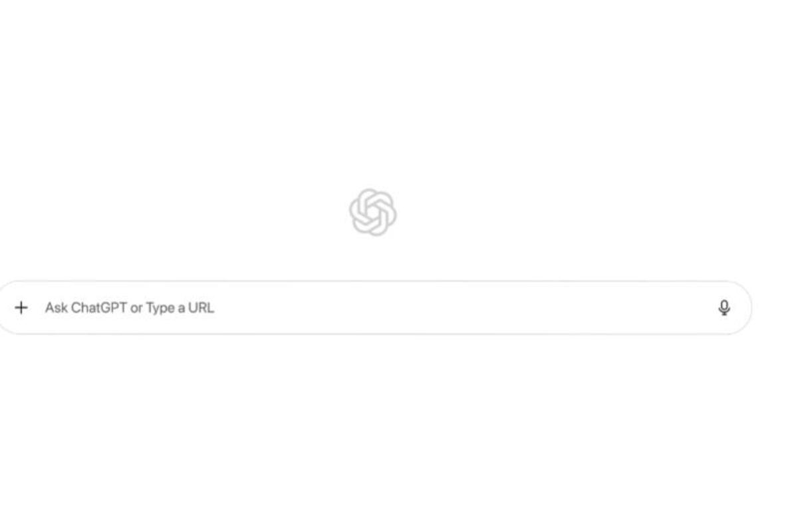Image resolution: width=798 pixels, height=532 pixels.
Task: Click the ChatGPT knot logo
Action: 373,212
